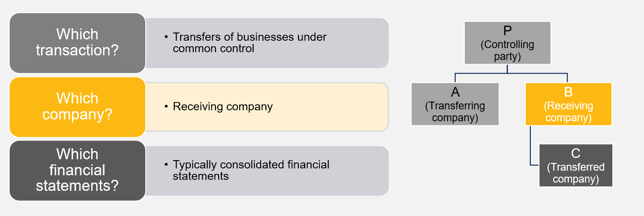Click the word "statements?" in dark box

[77, 186]
